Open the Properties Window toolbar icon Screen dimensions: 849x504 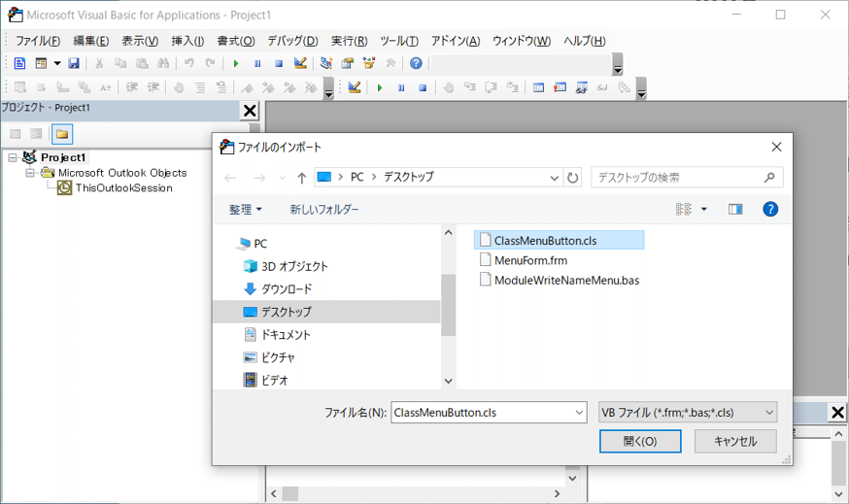(x=347, y=63)
